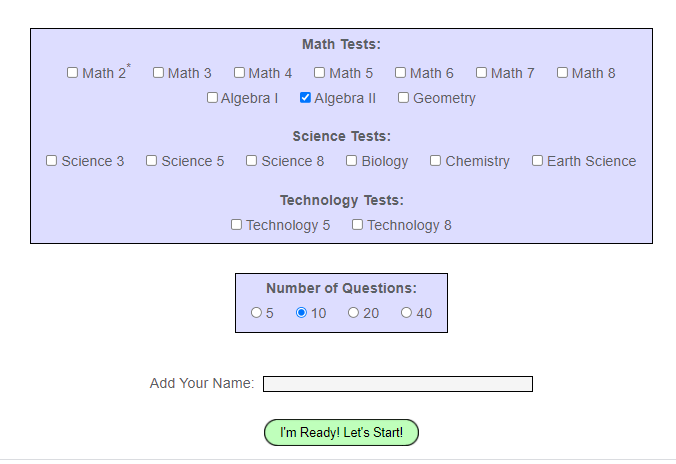
Task: Check the Science 3 option
Action: pyautogui.click(x=52, y=160)
